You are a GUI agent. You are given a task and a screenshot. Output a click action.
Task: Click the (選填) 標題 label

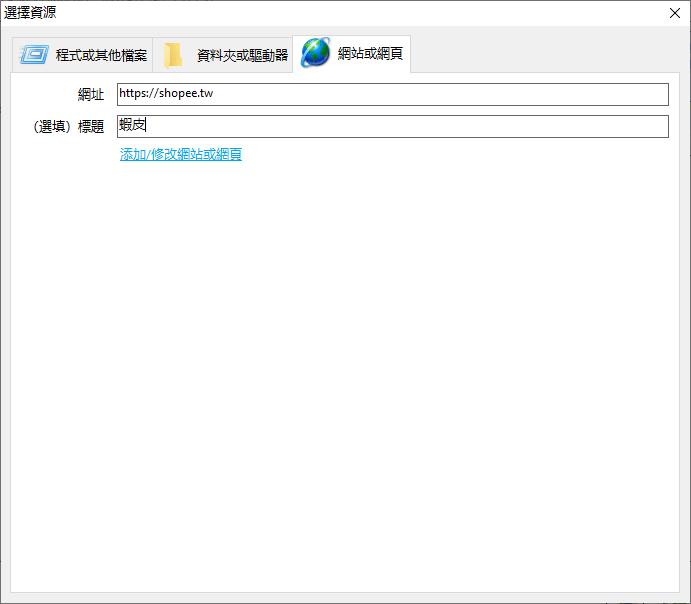pyautogui.click(x=69, y=127)
